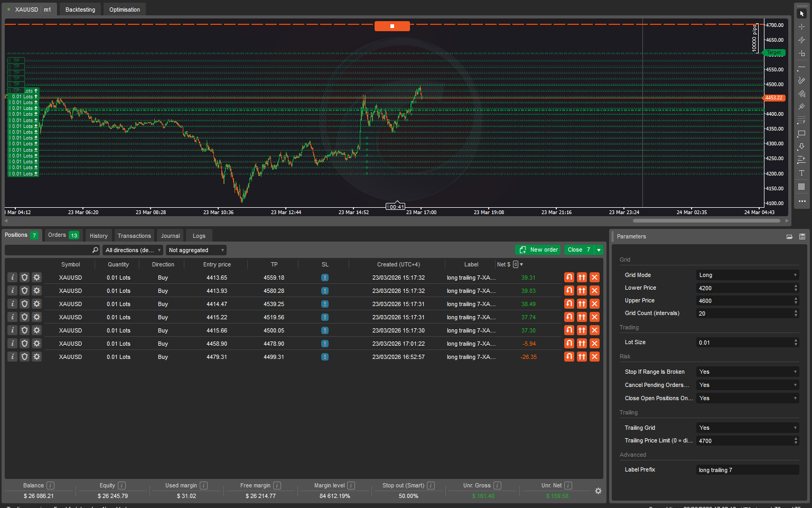This screenshot has width=812, height=508.
Task: Open the ellipsis for more chart tools
Action: (x=801, y=201)
